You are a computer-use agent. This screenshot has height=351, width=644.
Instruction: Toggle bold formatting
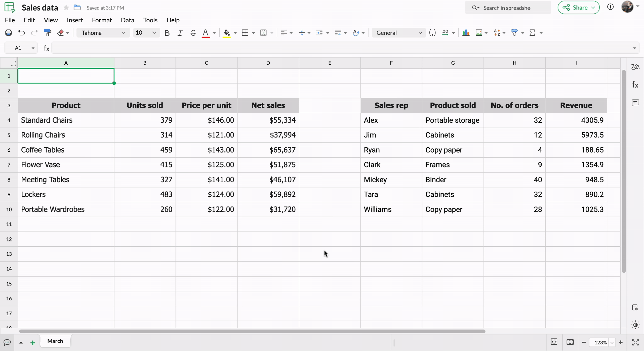pos(167,33)
